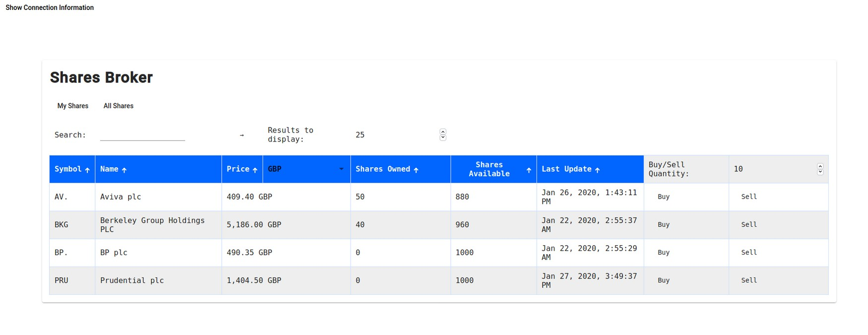Click the Buy/Sell Quantity value field
Screen dimensions: 868x335
(772, 169)
